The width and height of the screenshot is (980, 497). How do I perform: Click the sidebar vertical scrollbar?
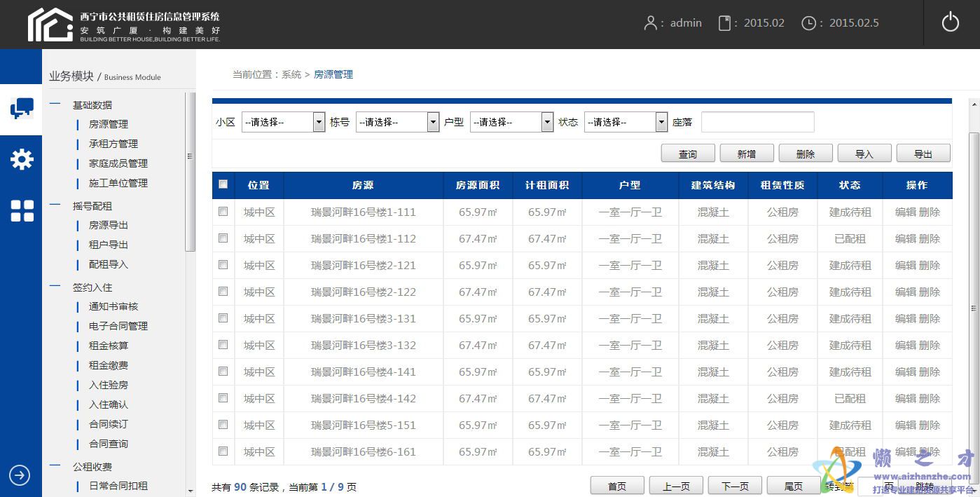pos(190,172)
